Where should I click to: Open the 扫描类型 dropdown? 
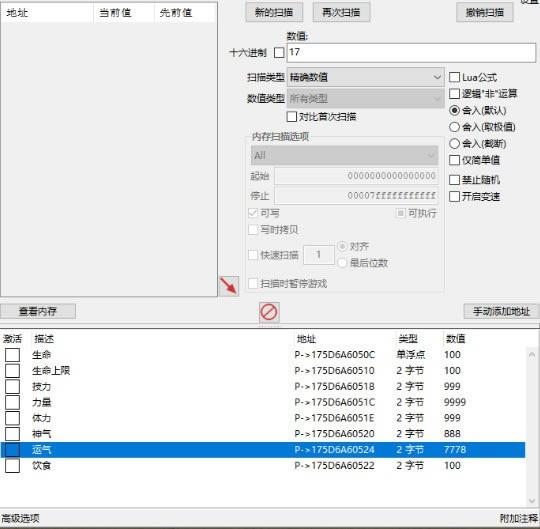click(x=365, y=77)
